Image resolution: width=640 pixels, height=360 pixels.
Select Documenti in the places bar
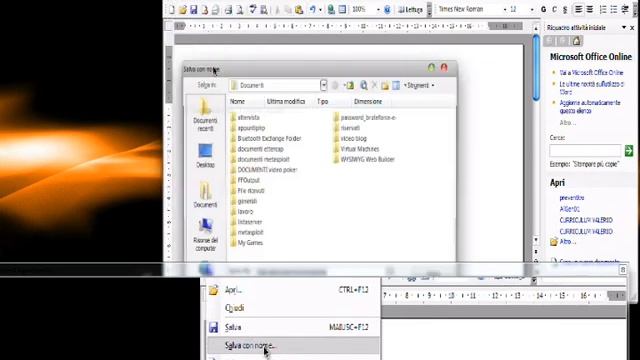coord(205,195)
